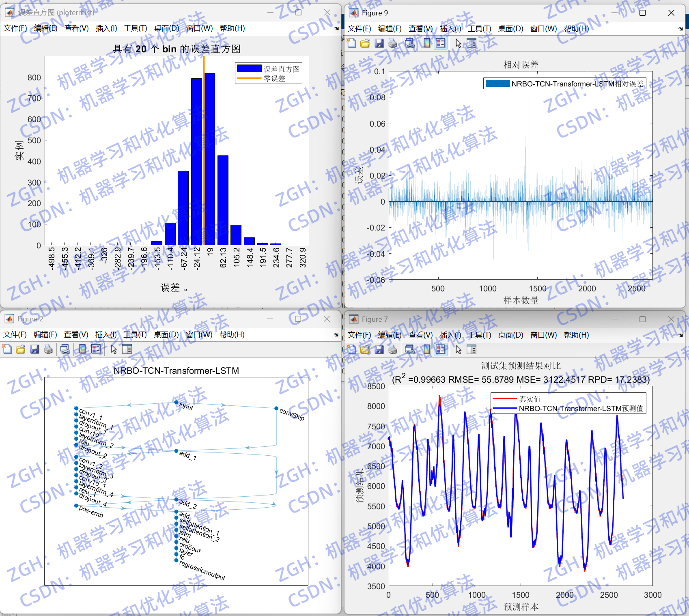689x616 pixels.
Task: Click Print icon in Figure 2 toolbar
Action: click(x=48, y=349)
